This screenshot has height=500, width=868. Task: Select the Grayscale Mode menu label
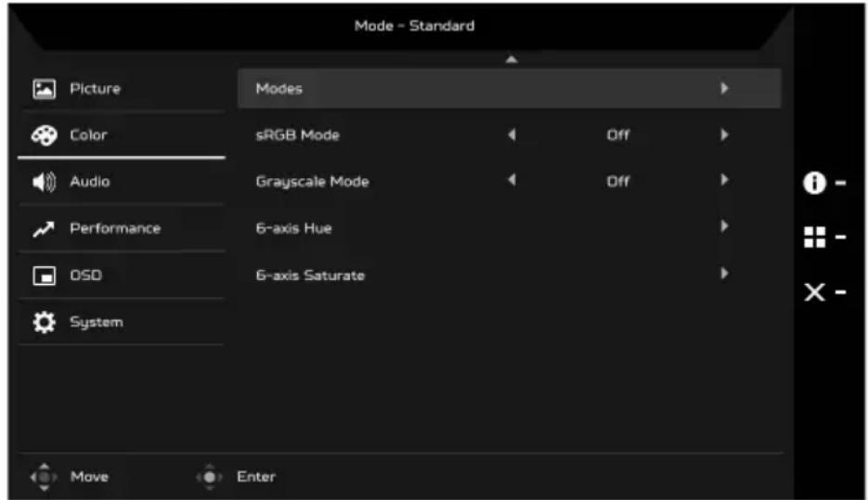(312, 182)
